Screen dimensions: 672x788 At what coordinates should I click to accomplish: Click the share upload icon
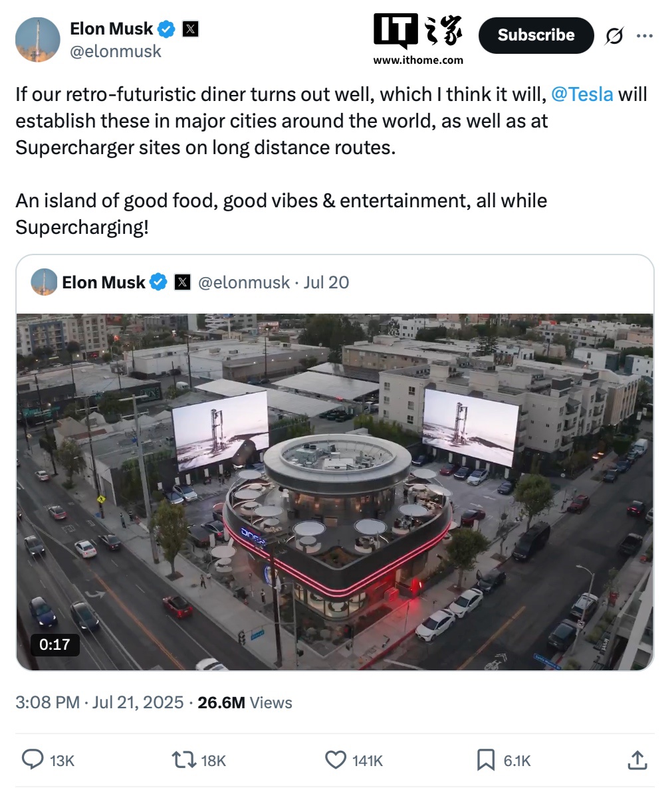(x=637, y=759)
